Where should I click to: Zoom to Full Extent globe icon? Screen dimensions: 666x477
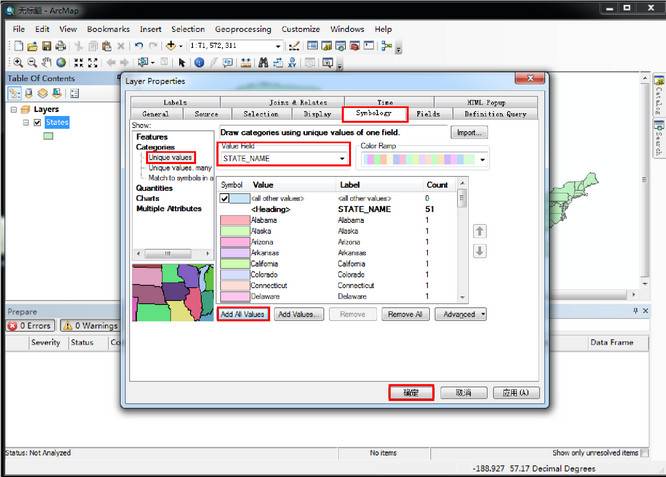(61, 63)
